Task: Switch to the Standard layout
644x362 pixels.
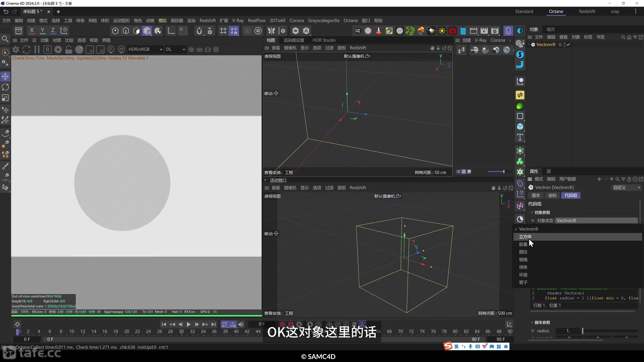Action: [x=524, y=11]
